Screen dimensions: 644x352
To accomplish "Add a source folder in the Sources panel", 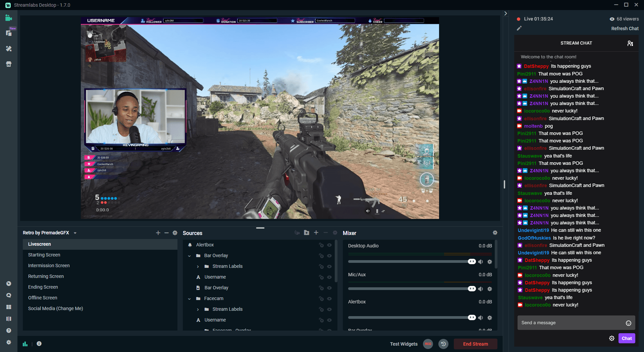I will [306, 233].
